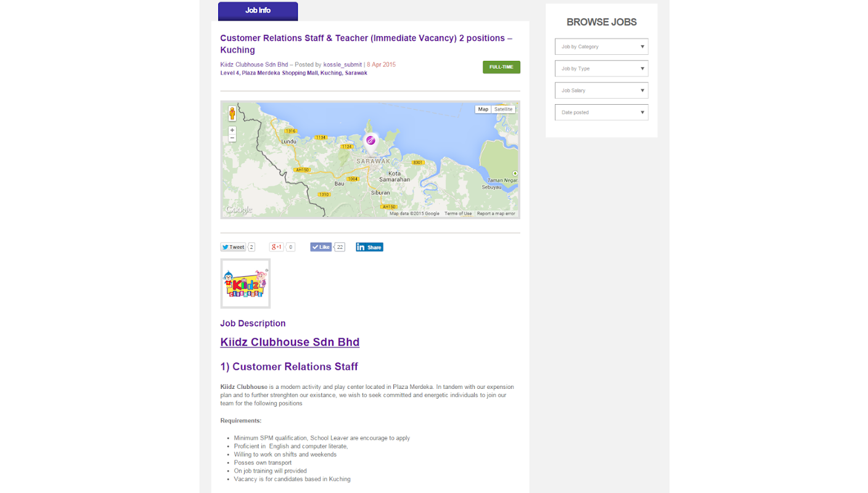Click the 1134 road badge on map

click(x=321, y=137)
